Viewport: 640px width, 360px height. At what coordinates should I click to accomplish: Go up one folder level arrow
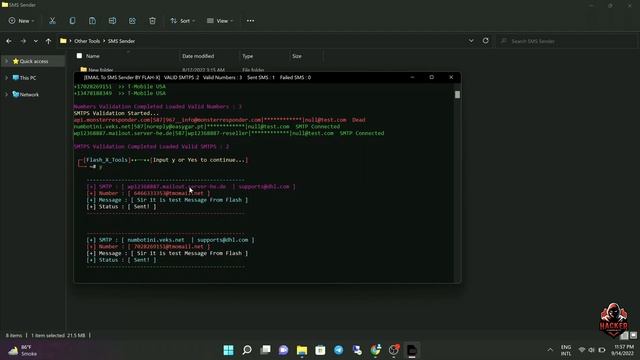pyautogui.click(x=48, y=41)
